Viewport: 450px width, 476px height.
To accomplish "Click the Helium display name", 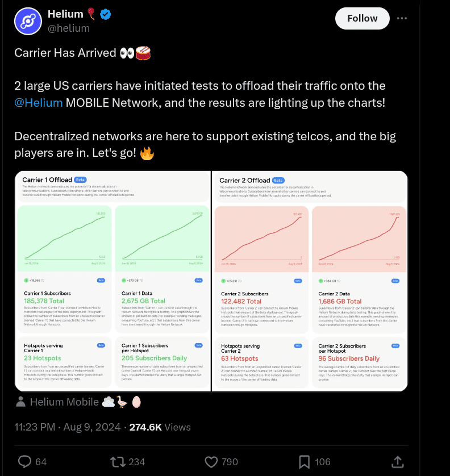I will [65, 14].
